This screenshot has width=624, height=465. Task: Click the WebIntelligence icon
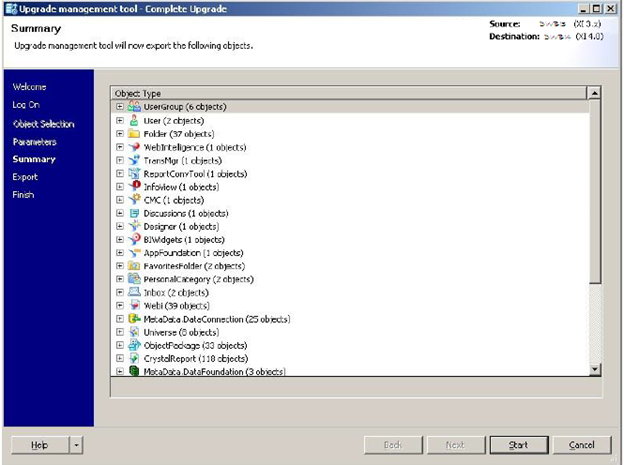(x=134, y=147)
